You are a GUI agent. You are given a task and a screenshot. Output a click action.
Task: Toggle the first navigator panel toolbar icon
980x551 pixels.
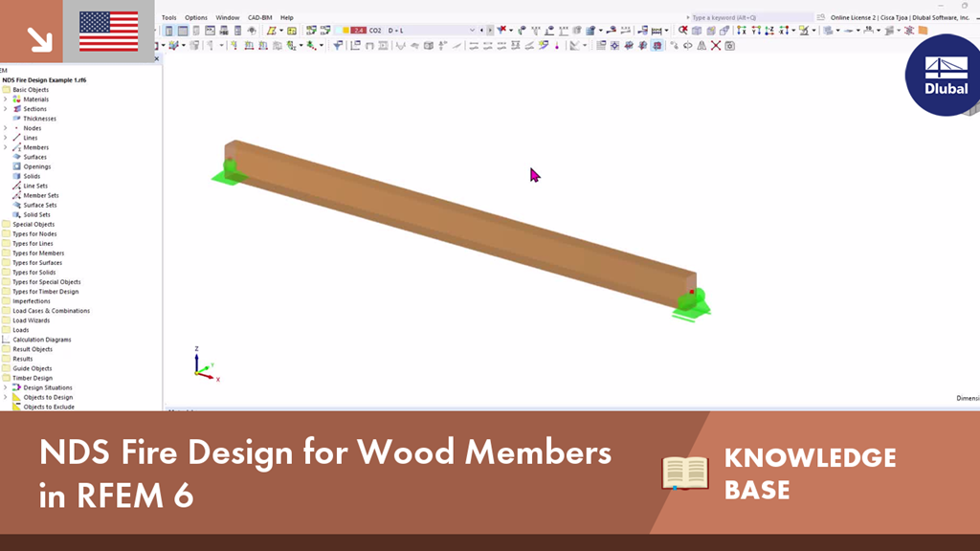pyautogui.click(x=168, y=31)
